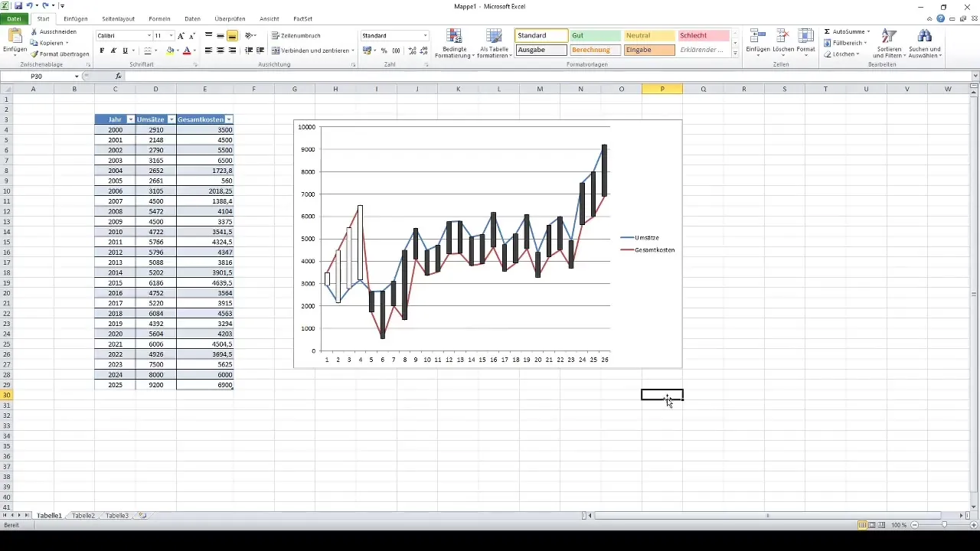
Task: Click the increase decimal places icon
Action: click(413, 51)
